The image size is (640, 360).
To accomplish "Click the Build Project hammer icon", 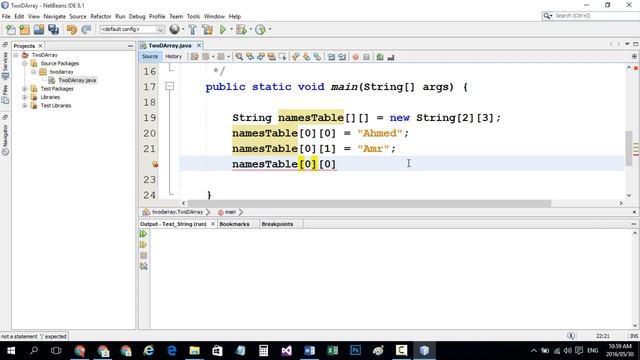I will 192,29.
